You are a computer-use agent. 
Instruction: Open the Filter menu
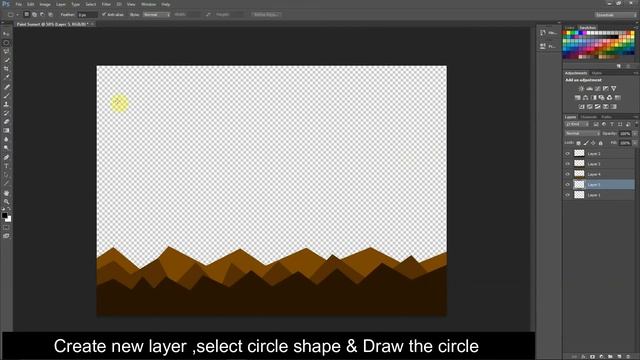click(x=106, y=4)
